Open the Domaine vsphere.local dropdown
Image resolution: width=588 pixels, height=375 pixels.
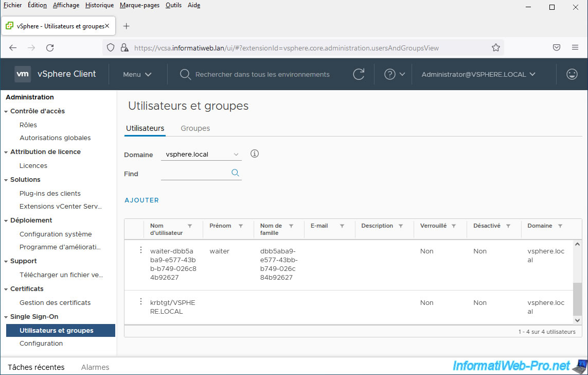coord(201,155)
